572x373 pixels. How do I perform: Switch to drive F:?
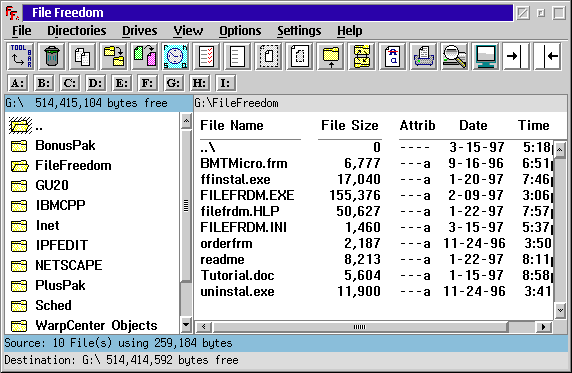coord(147,83)
